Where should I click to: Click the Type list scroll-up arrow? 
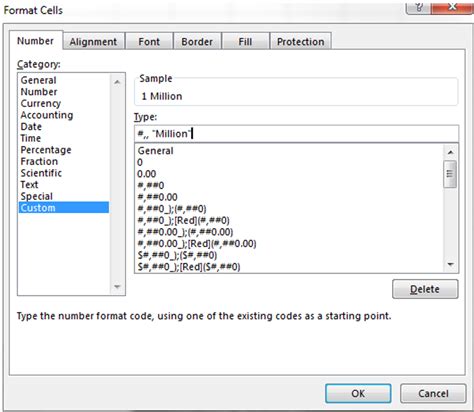[x=450, y=152]
